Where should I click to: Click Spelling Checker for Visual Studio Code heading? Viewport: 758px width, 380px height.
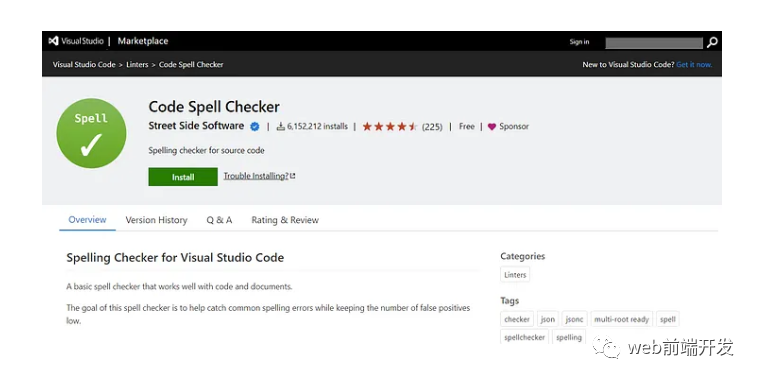pyautogui.click(x=175, y=258)
